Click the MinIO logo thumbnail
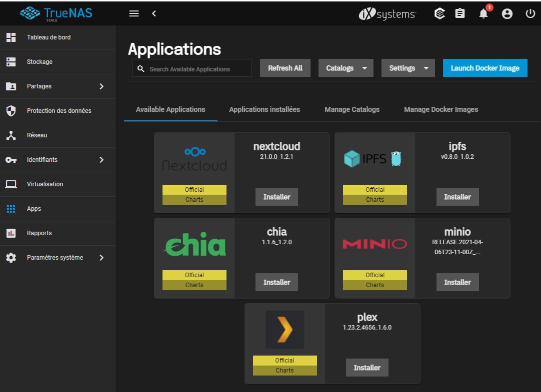This screenshot has width=541, height=392. tap(374, 244)
